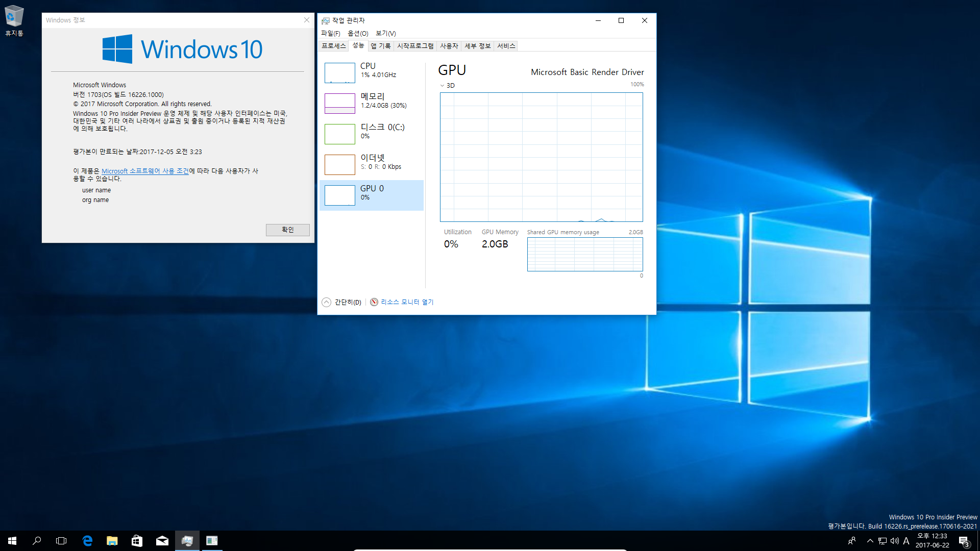Click the OK (확인) button in Windows info

288,230
